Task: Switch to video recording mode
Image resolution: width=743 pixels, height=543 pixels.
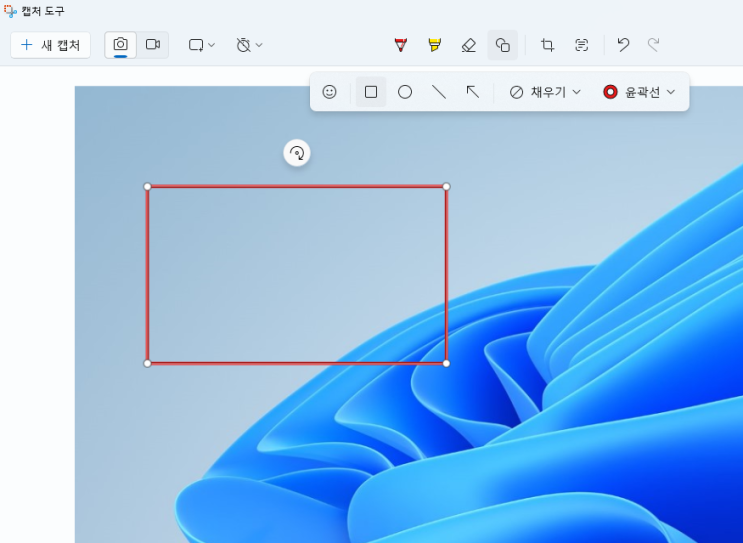Action: (x=153, y=45)
